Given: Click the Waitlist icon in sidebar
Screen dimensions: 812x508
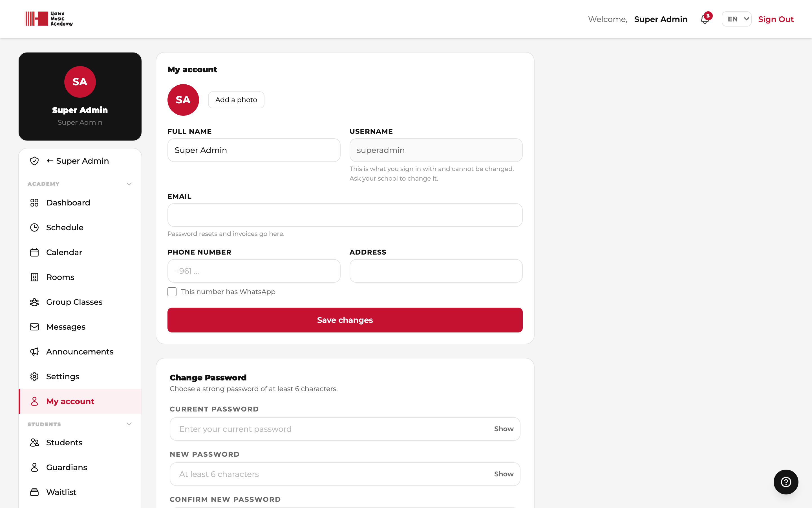Looking at the screenshot, I should tap(34, 492).
